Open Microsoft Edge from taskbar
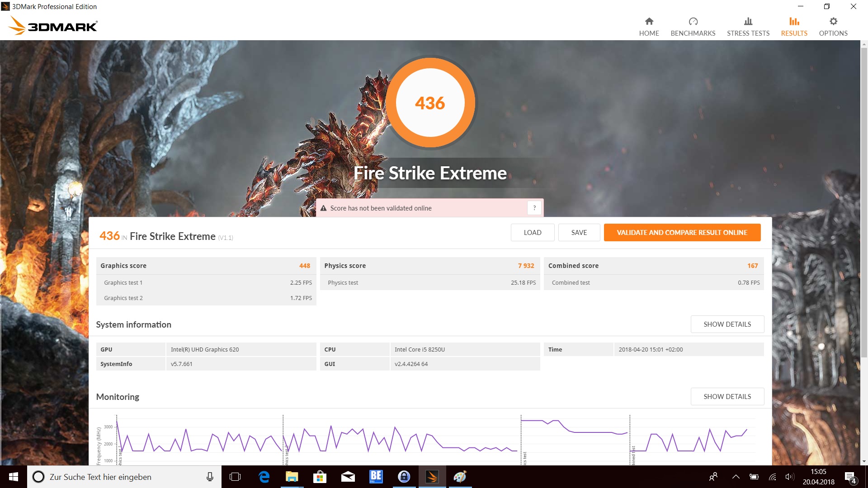The width and height of the screenshot is (868, 488). [264, 477]
